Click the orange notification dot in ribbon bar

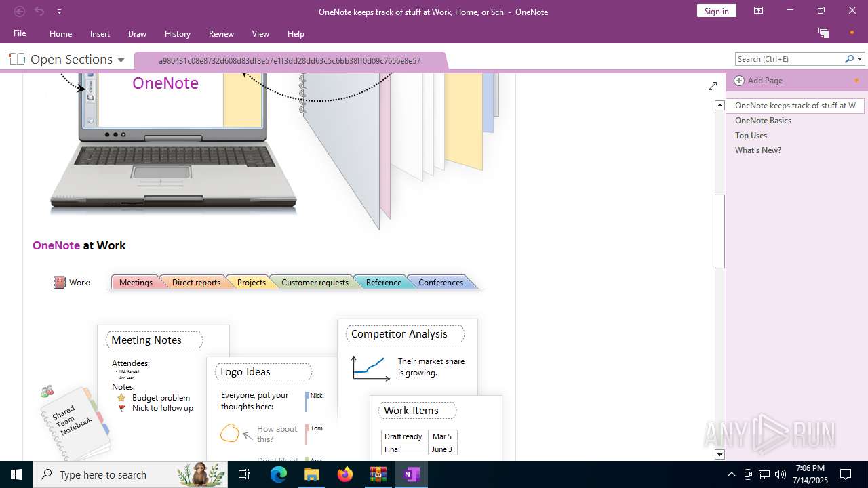coord(852,33)
